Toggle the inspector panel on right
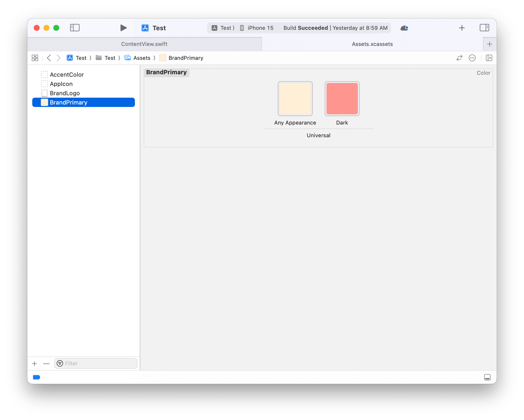 tap(484, 28)
